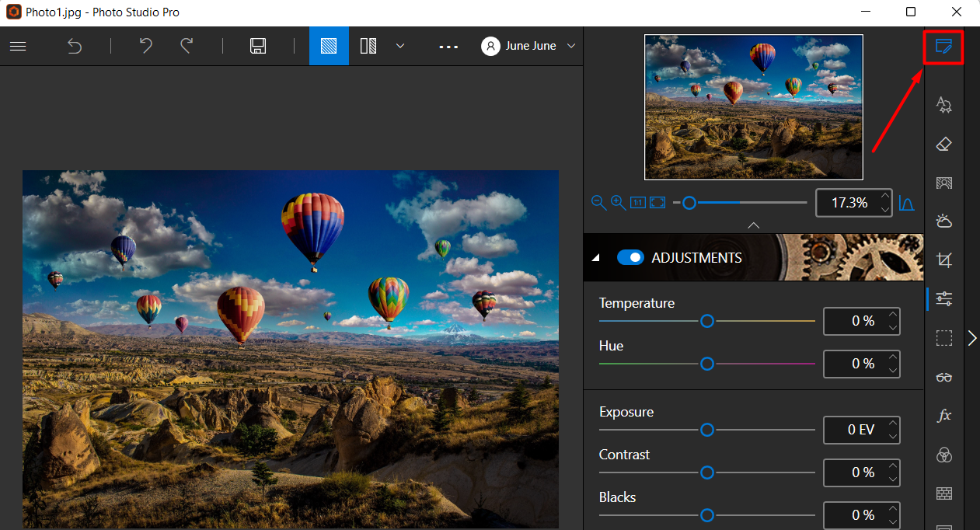Decrease Exposure with its down arrow
The height and width of the screenshot is (530, 980).
(893, 437)
